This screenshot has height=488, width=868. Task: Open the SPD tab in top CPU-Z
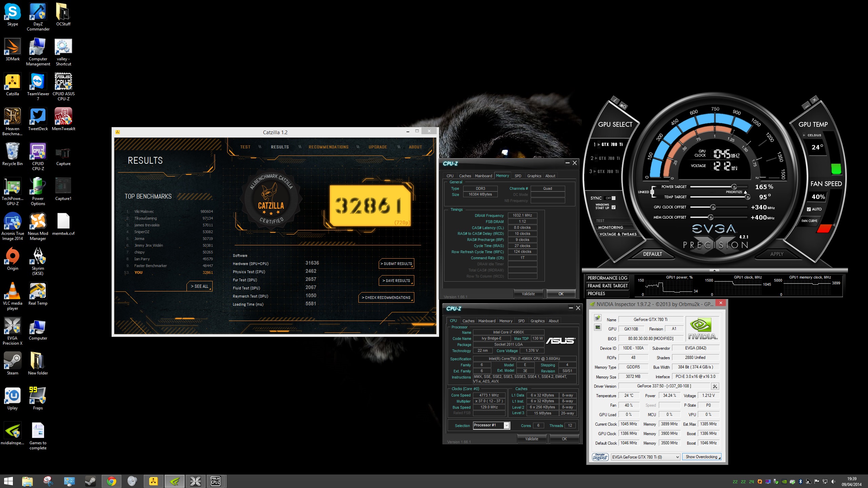(x=518, y=176)
